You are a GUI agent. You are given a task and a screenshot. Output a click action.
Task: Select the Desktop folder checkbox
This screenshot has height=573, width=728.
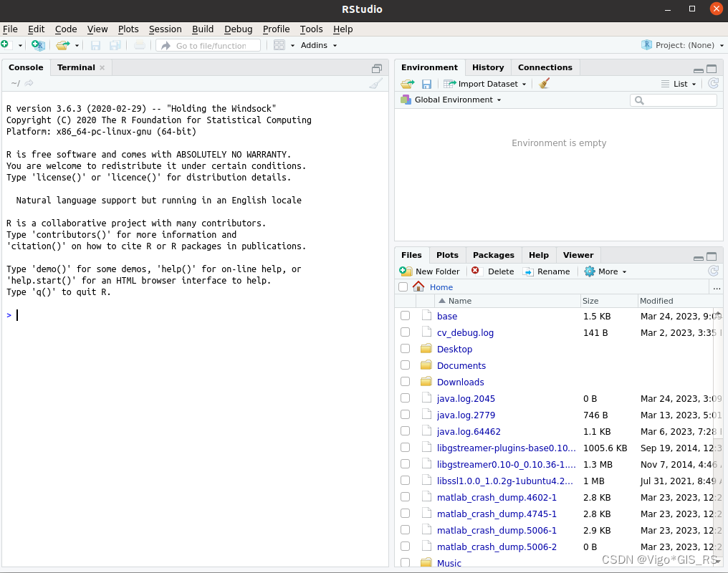point(406,348)
